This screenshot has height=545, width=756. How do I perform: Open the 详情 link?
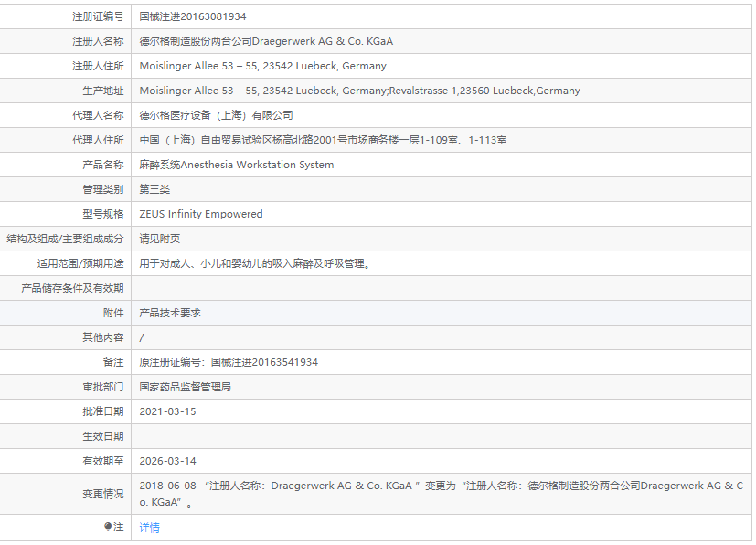click(x=149, y=528)
